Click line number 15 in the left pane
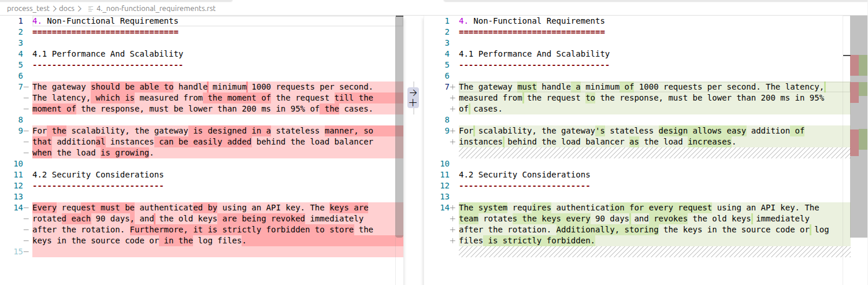868x285 pixels. (17, 251)
